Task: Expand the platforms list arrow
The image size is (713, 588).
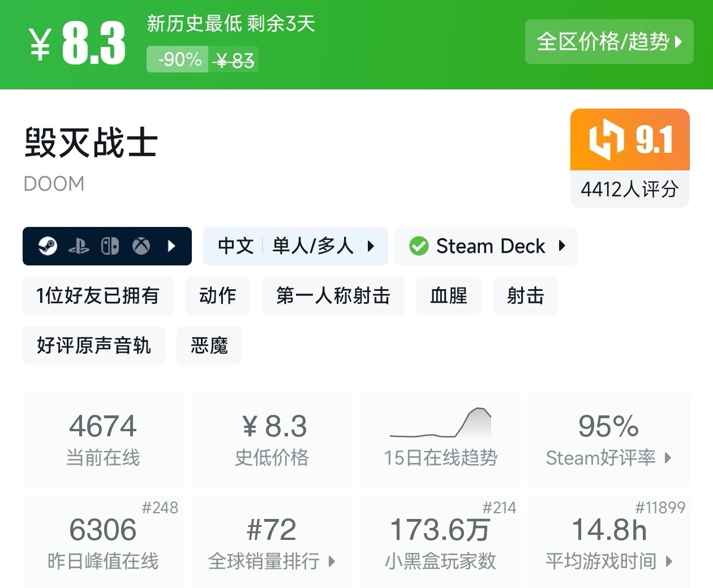Action: [x=172, y=246]
